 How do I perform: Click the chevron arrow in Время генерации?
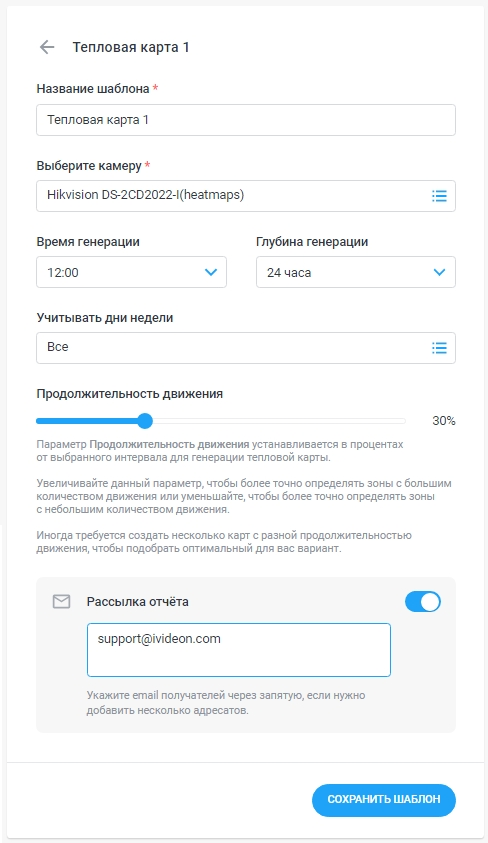211,272
